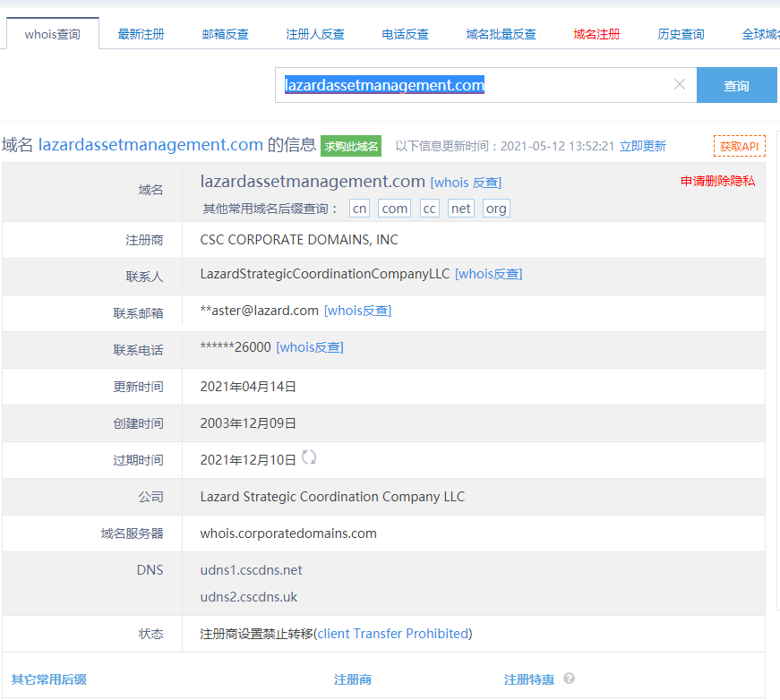The width and height of the screenshot is (780, 700).
Task: Click the question mark icon near 注册特惠
Action: (x=569, y=679)
